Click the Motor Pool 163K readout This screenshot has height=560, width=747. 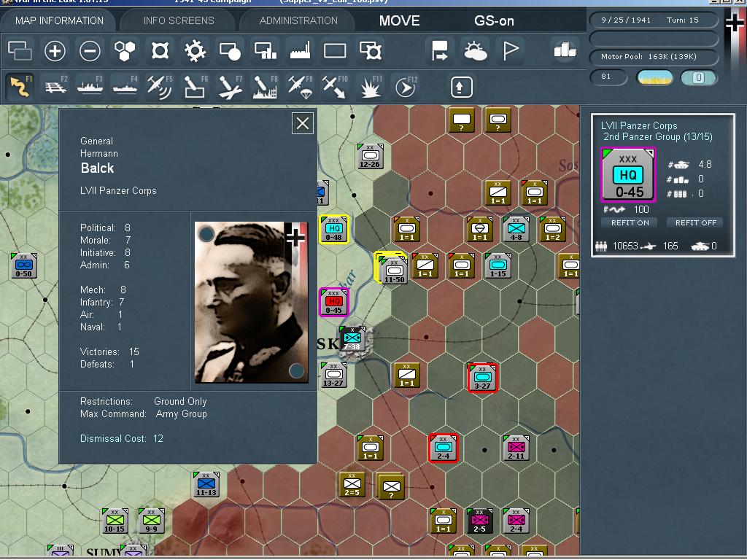click(x=654, y=57)
